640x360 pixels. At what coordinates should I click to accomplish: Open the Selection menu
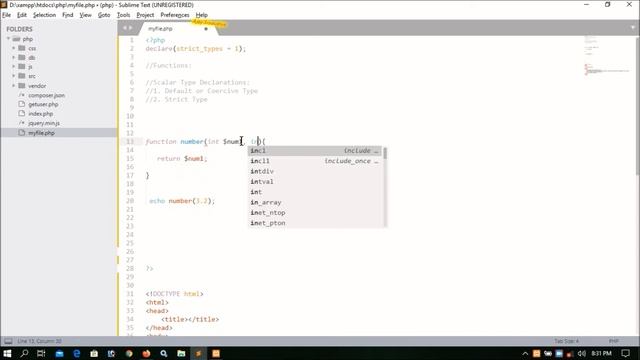(x=44, y=15)
